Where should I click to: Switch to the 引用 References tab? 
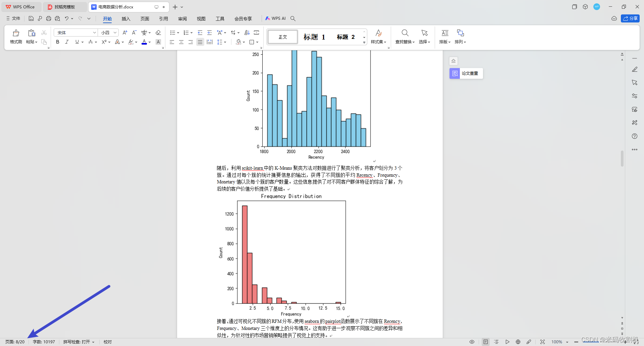click(x=163, y=18)
